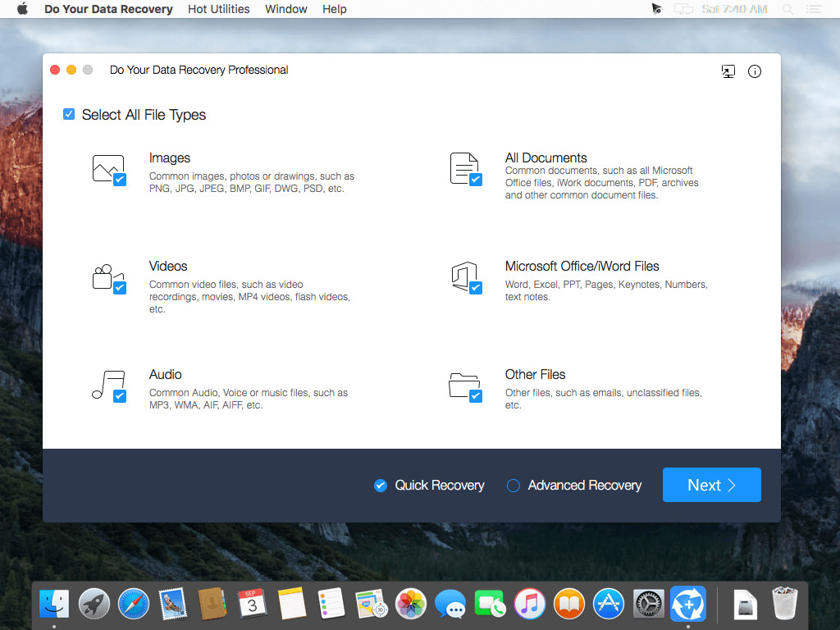Uncheck Select All File Types checkbox

(69, 114)
